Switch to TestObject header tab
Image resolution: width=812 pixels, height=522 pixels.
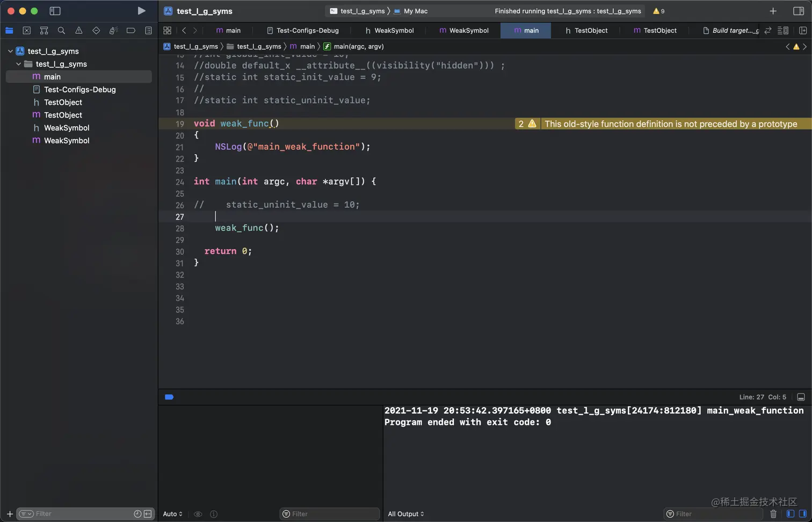tap(586, 31)
